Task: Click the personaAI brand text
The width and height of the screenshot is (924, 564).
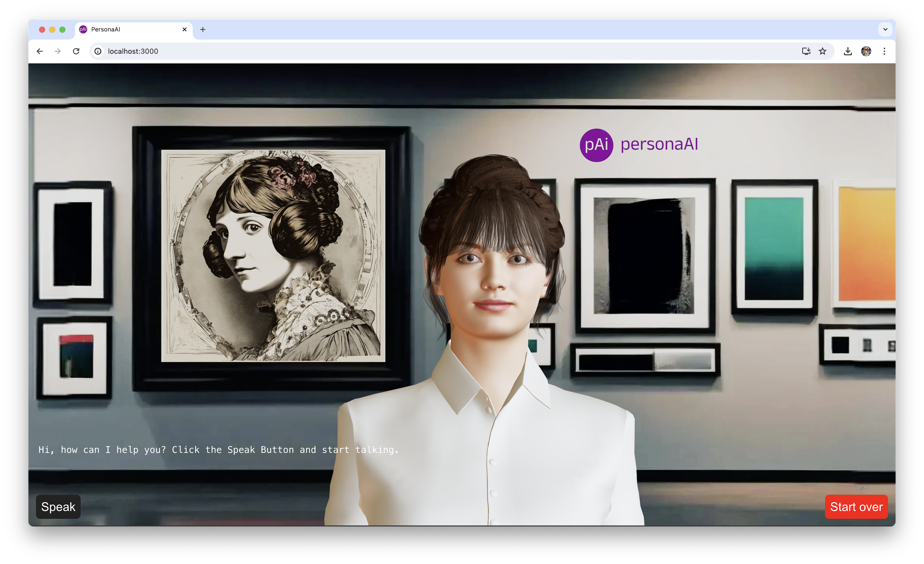Action: [659, 144]
